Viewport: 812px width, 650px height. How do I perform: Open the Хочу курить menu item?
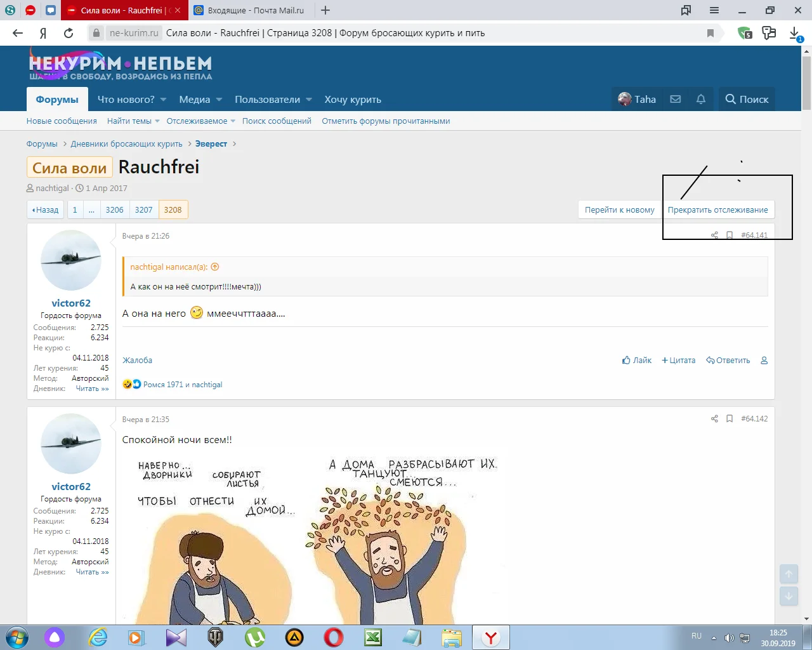pos(353,100)
